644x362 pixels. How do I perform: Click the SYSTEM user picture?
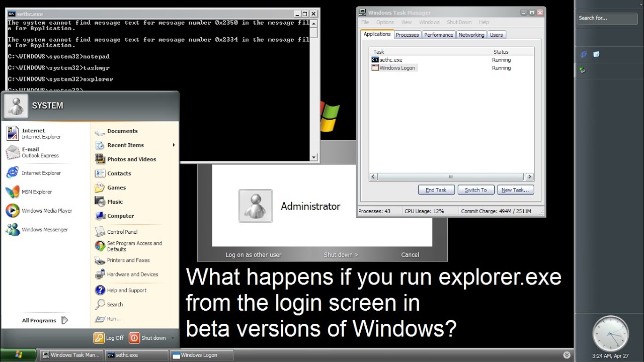pyautogui.click(x=16, y=106)
